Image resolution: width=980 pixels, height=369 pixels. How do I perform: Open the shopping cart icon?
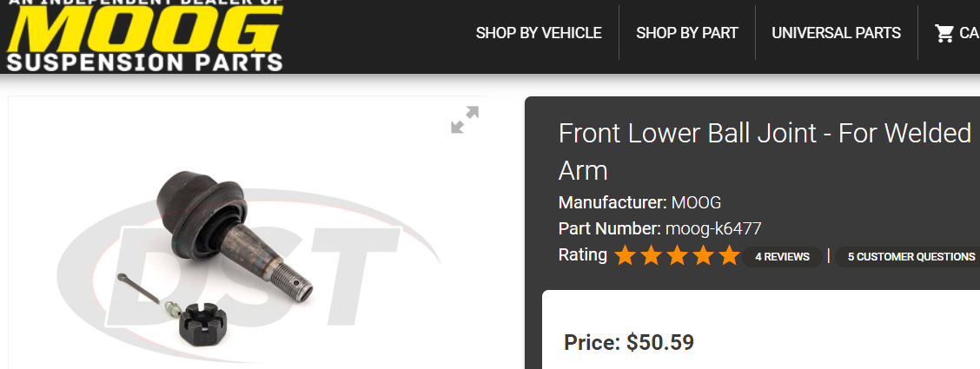(944, 33)
